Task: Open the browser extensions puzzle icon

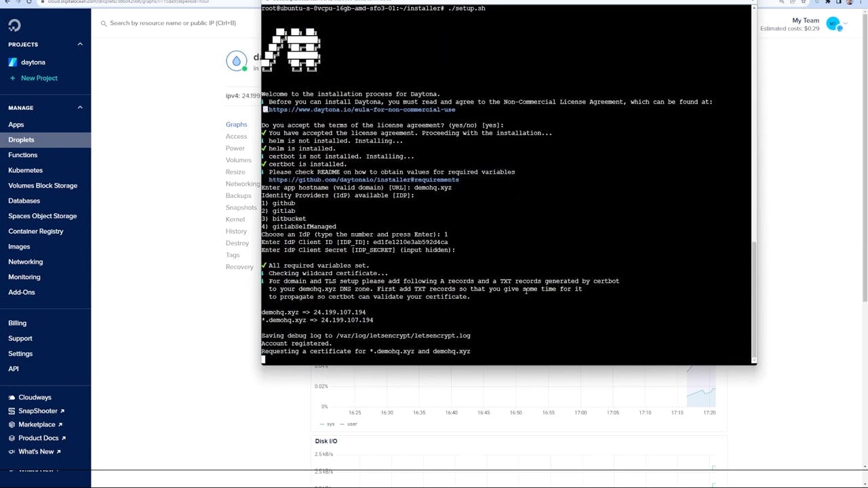Action: [x=827, y=2]
